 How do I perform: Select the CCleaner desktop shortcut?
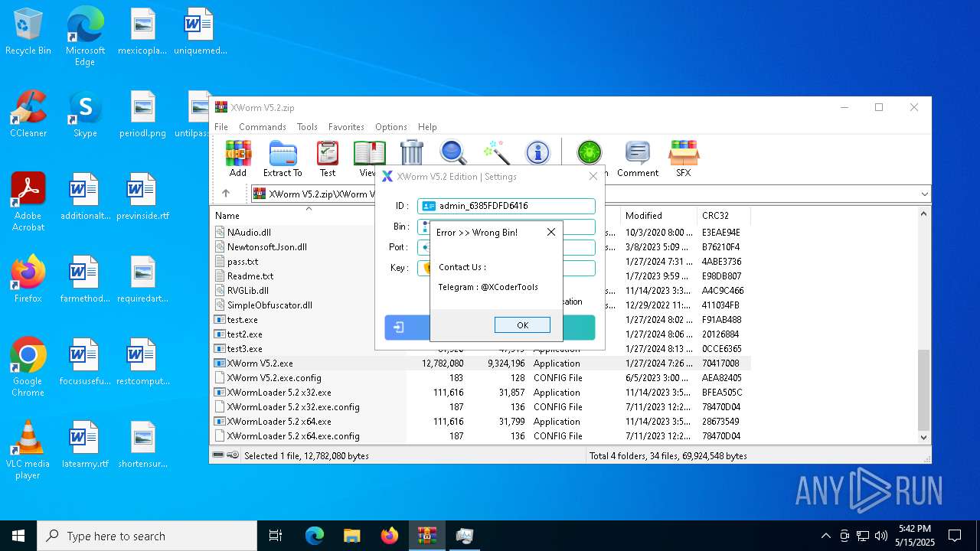click(x=28, y=115)
